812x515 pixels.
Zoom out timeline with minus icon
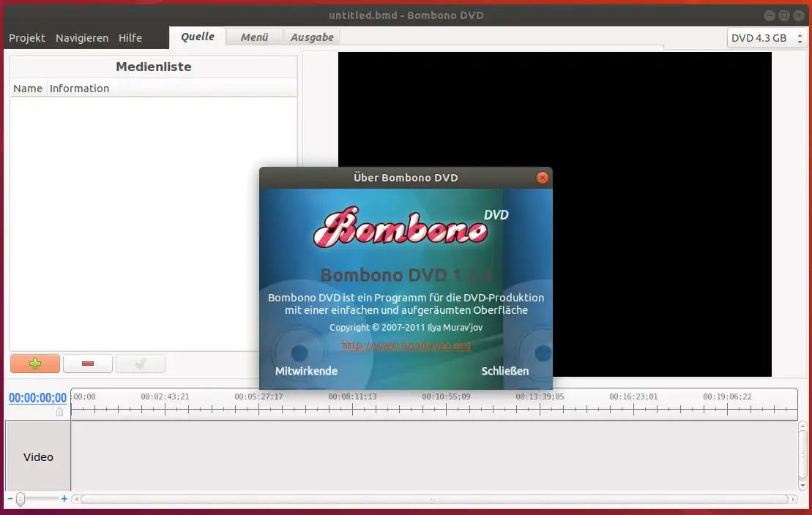pos(10,499)
